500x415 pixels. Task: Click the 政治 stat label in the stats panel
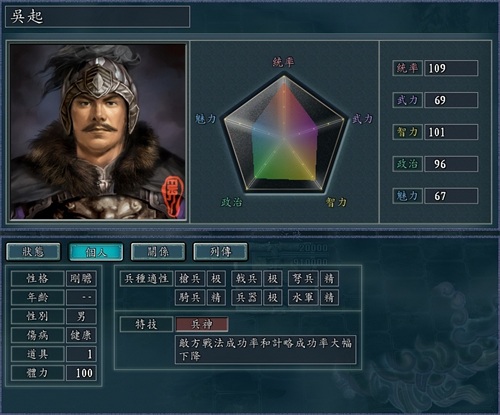tap(407, 164)
